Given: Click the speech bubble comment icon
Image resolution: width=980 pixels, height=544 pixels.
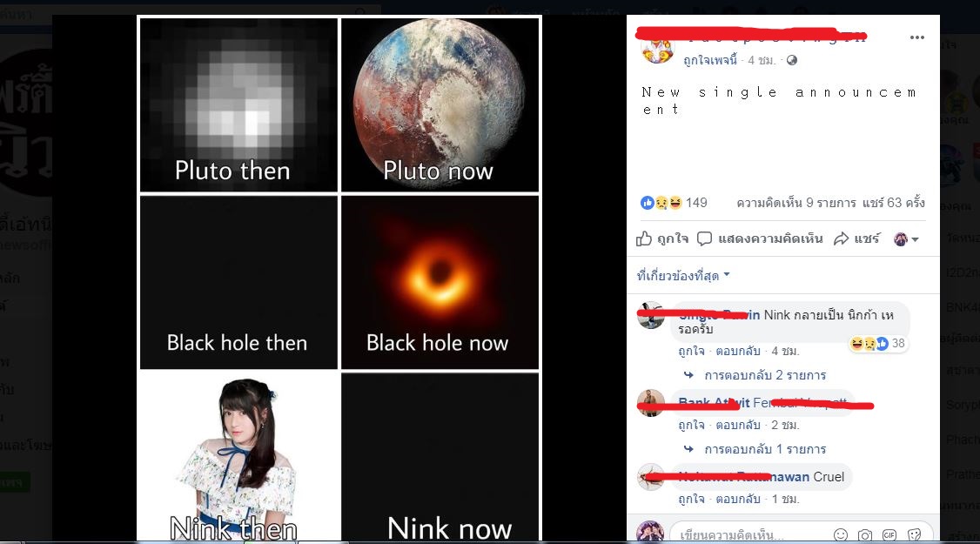Looking at the screenshot, I should (x=704, y=238).
